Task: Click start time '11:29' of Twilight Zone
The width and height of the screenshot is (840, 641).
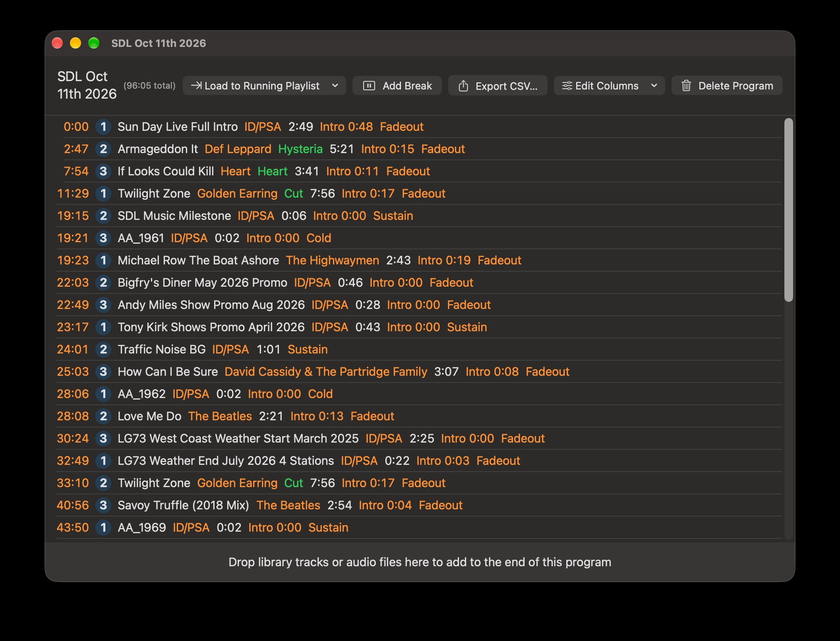Action: (x=73, y=194)
